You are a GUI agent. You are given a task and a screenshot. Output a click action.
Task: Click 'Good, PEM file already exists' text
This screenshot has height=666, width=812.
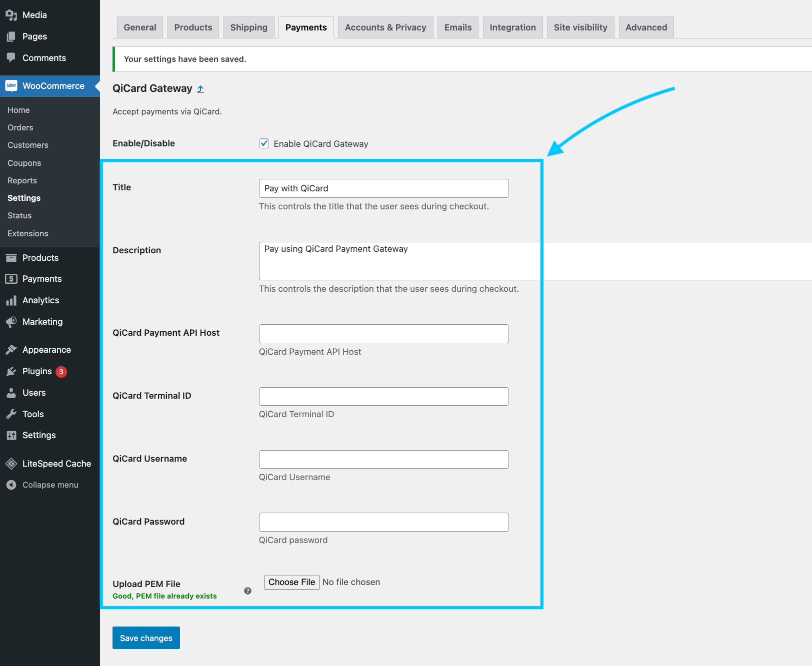(x=164, y=596)
